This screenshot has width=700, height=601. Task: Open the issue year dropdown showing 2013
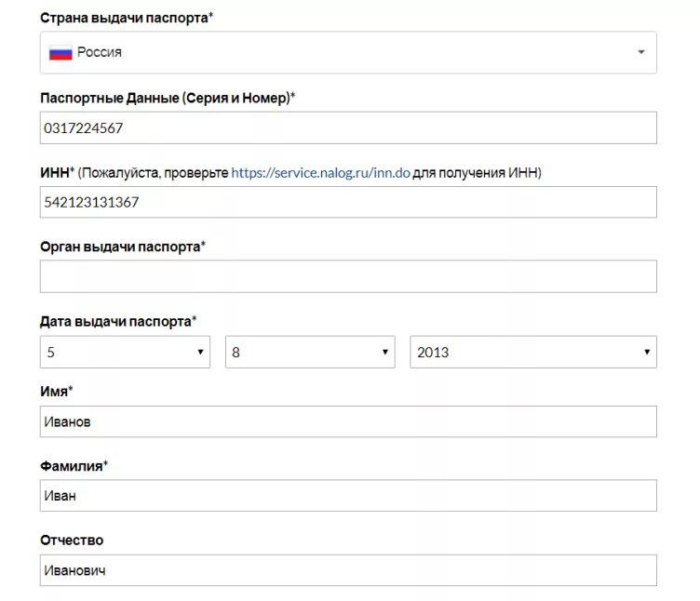532,353
